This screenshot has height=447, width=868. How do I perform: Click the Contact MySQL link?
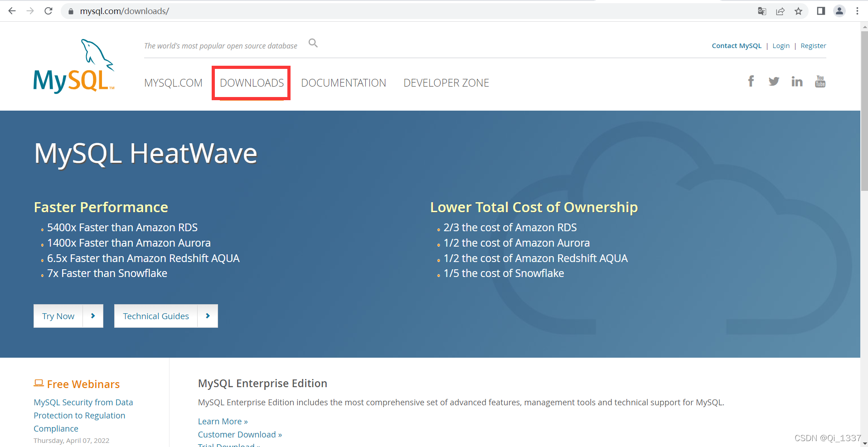[x=737, y=46]
